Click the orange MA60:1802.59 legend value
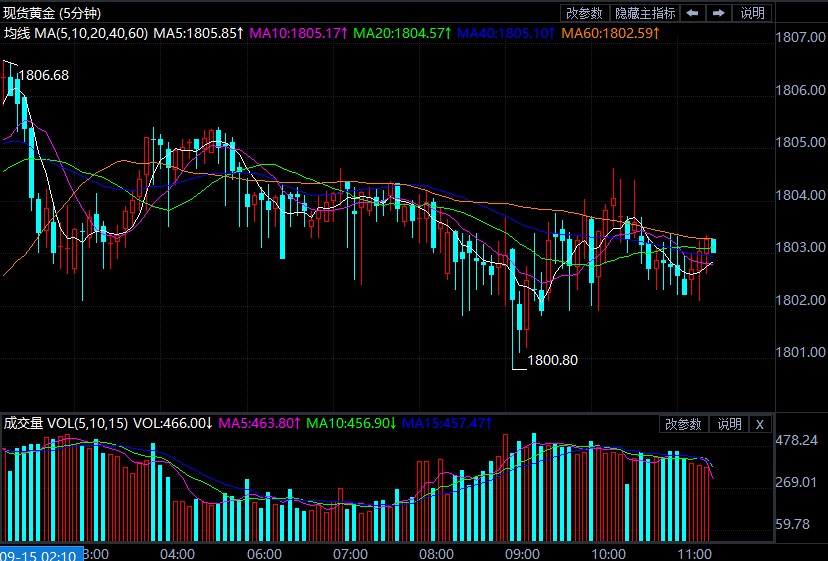Screen dimensions: 828x561 point(611,33)
